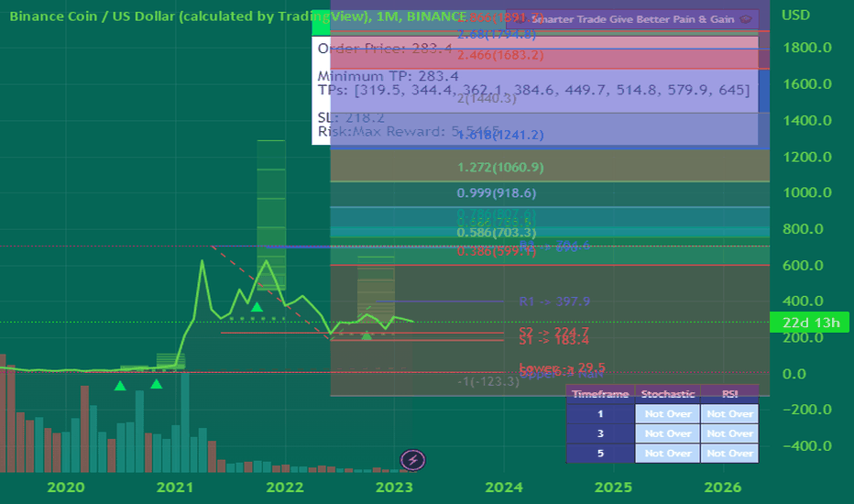Select the -1(-123.3) Fibonacci label

(488, 381)
